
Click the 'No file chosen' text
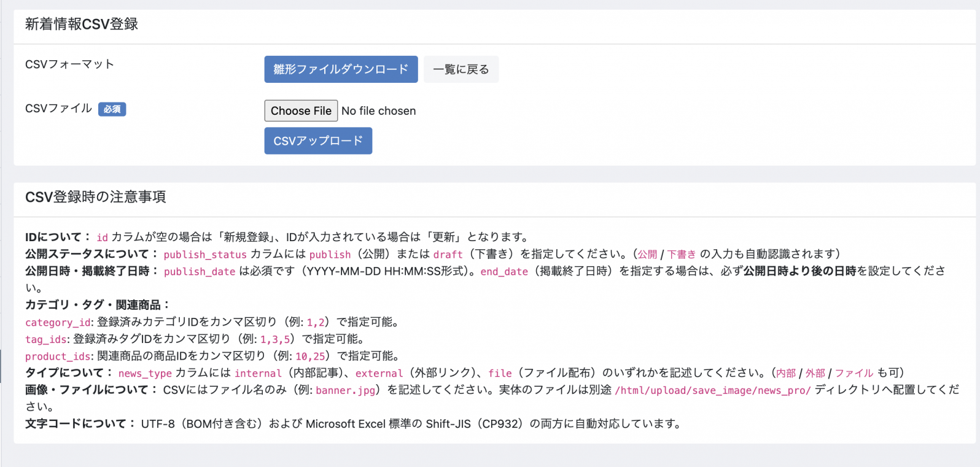tap(379, 111)
